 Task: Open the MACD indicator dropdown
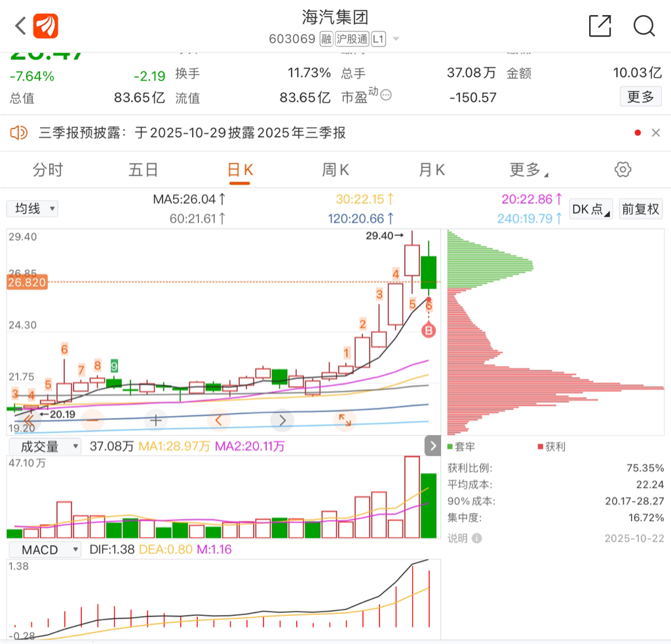point(45,550)
